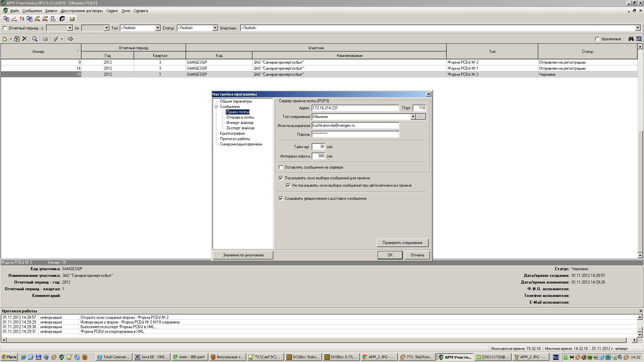Open the new form dropdown arrow
The height and width of the screenshot is (362, 644).
pos(11,39)
